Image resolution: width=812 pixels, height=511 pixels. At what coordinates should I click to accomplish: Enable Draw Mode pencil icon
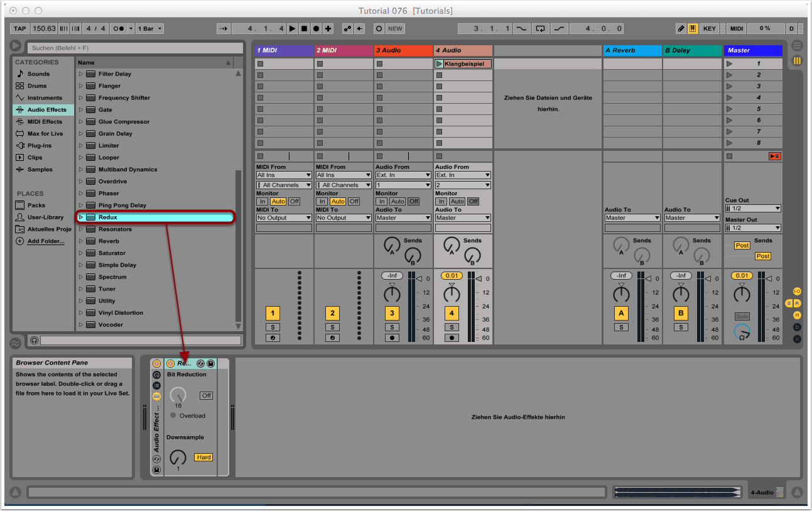click(x=681, y=29)
